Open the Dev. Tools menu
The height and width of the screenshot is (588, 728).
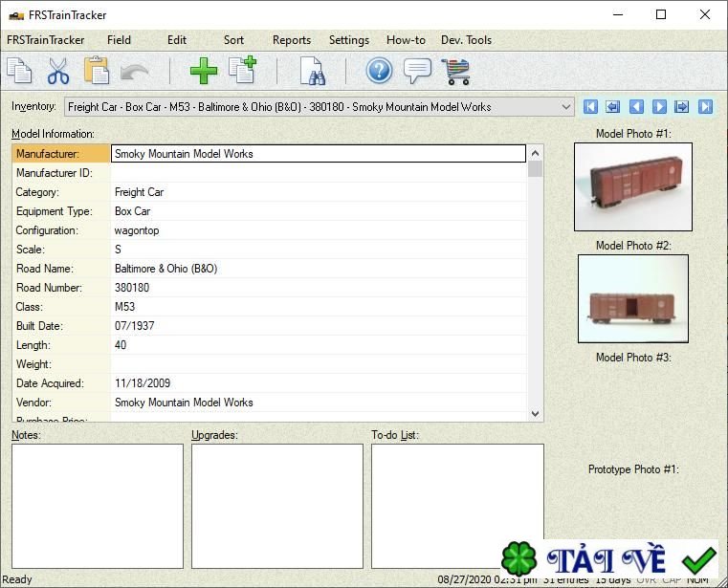click(466, 40)
